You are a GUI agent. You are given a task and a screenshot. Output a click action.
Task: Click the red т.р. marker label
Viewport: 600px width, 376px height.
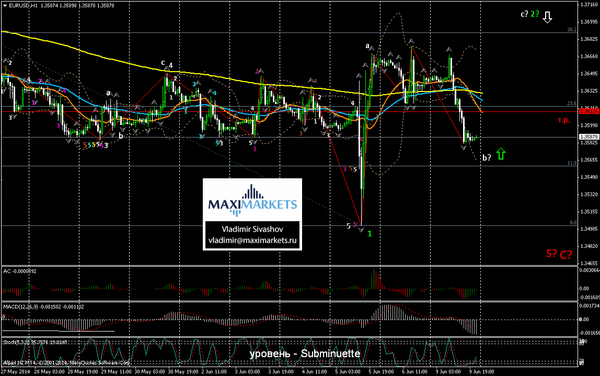(x=564, y=120)
